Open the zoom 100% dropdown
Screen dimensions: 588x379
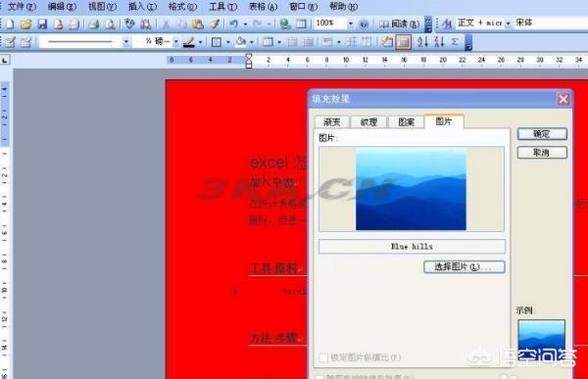coord(350,24)
